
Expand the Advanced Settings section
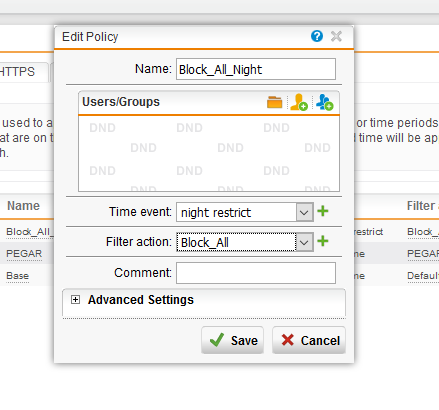point(75,300)
